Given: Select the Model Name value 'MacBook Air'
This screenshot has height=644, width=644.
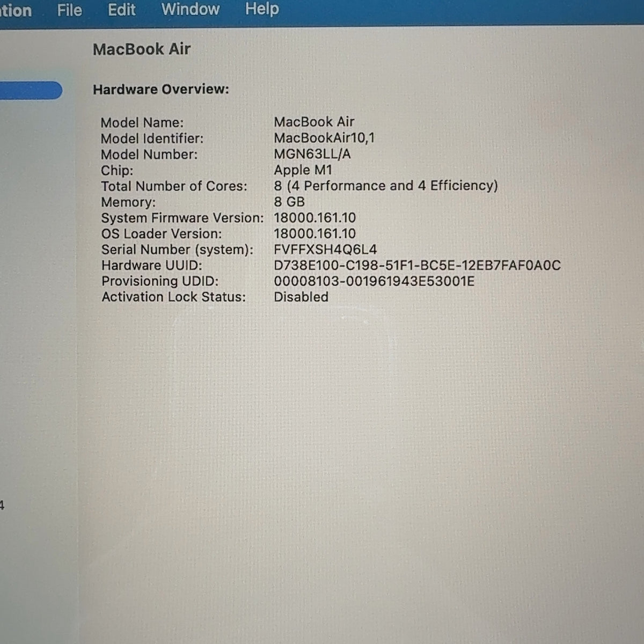Looking at the screenshot, I should 314,122.
